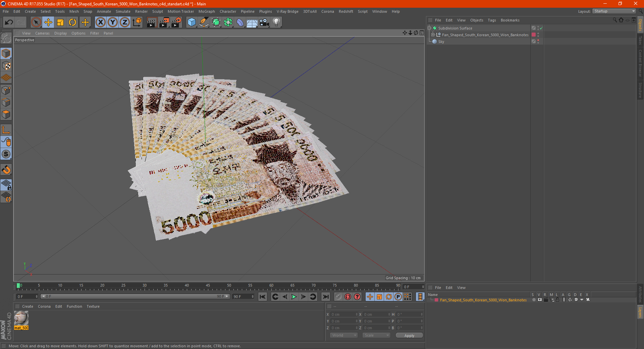Expand the Fan_Shaped_South_Korean_5000_Won_Banknotes object

[x=433, y=35]
